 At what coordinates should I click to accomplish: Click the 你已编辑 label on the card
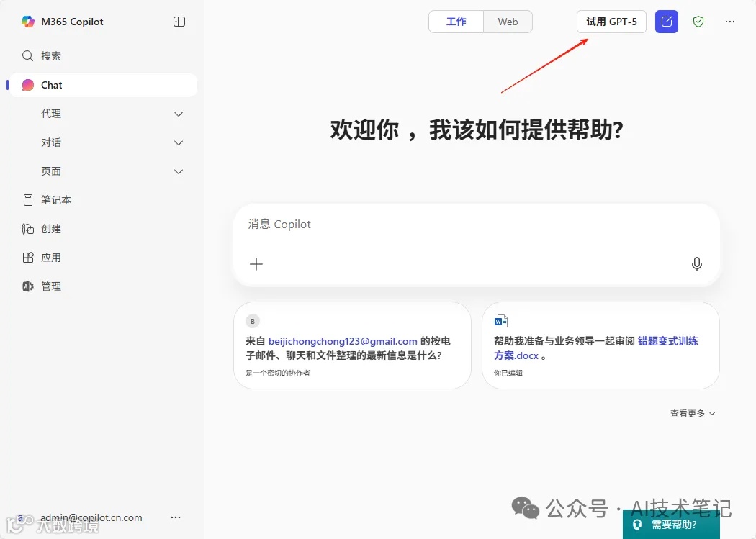(508, 373)
